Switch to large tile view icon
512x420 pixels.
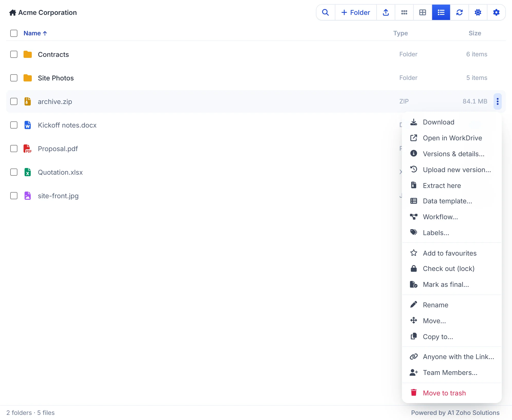[423, 12]
